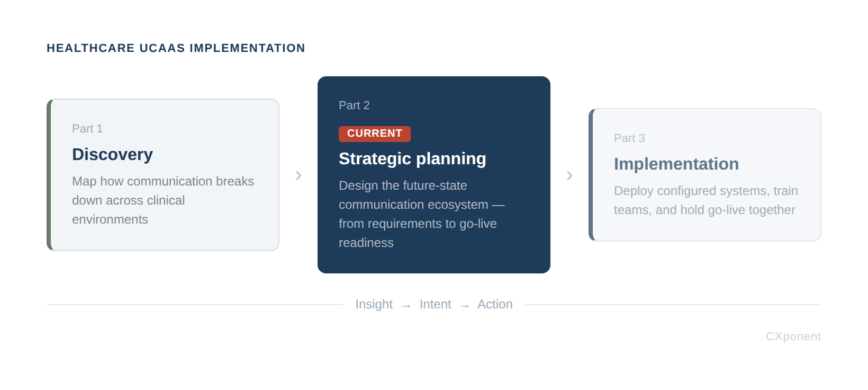The height and width of the screenshot is (390, 868).
Task: Click the Healthcare UCaaS Implementation title
Action: tap(176, 48)
